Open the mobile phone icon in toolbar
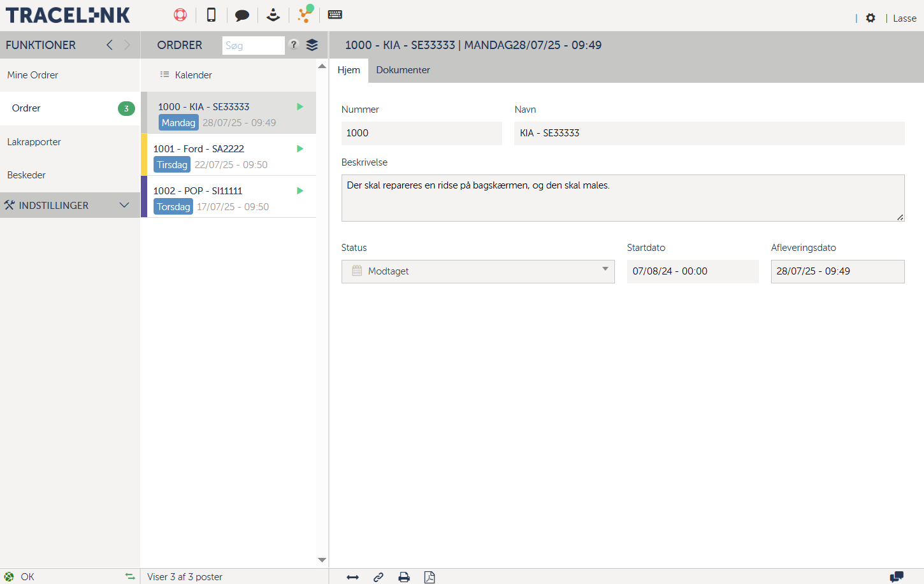The width and height of the screenshot is (924, 584). tap(212, 15)
